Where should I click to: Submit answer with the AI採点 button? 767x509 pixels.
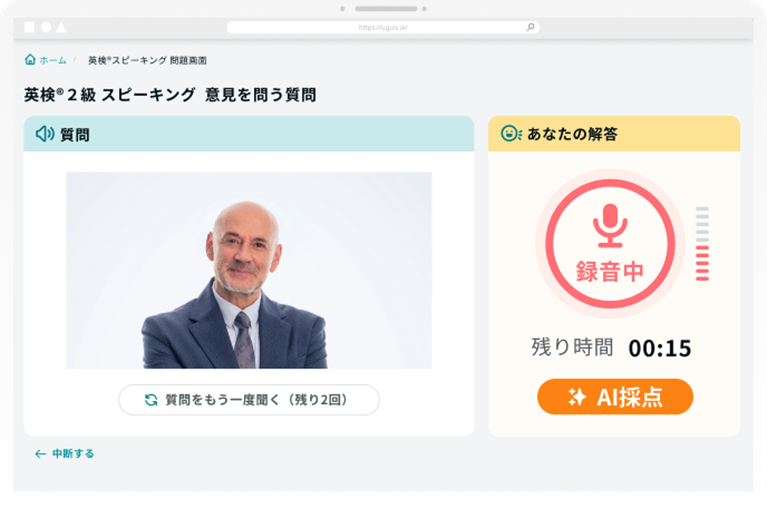click(615, 397)
